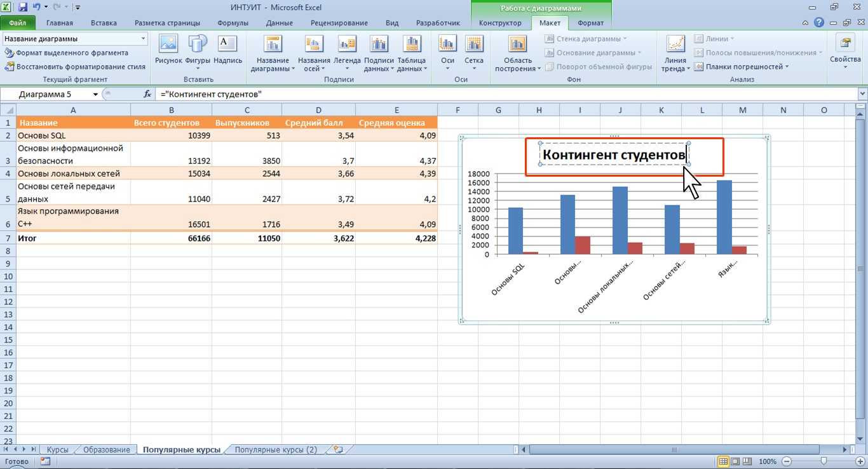The image size is (868, 469).
Task: Click cell Основы SQL
Action: coord(73,135)
